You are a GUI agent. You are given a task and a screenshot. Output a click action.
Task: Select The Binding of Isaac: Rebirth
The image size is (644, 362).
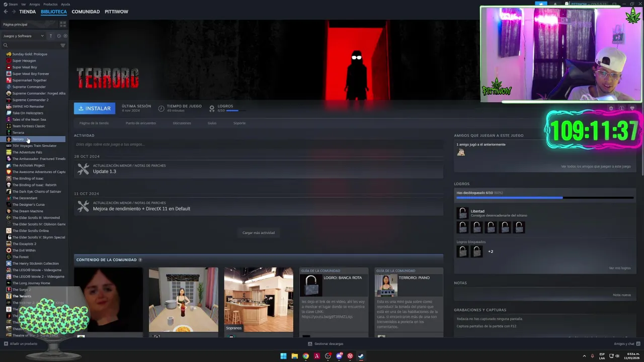point(34,185)
